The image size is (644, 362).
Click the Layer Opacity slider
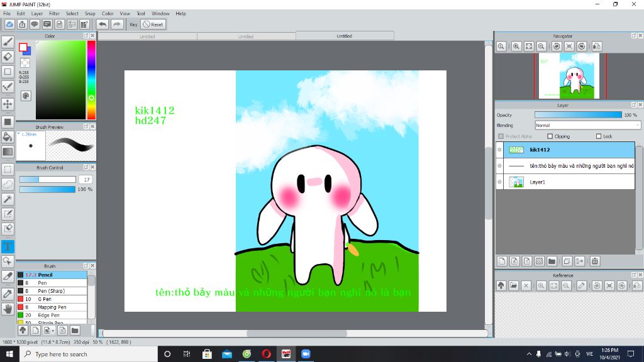579,115
